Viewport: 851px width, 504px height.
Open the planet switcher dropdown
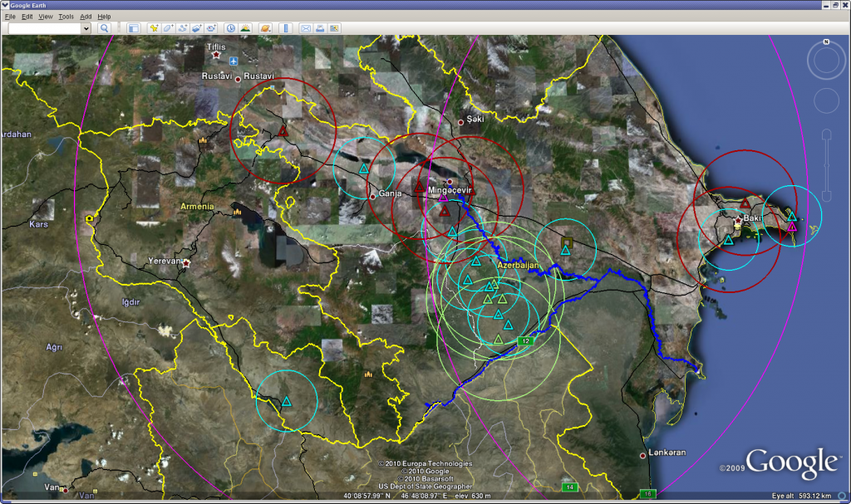266,28
